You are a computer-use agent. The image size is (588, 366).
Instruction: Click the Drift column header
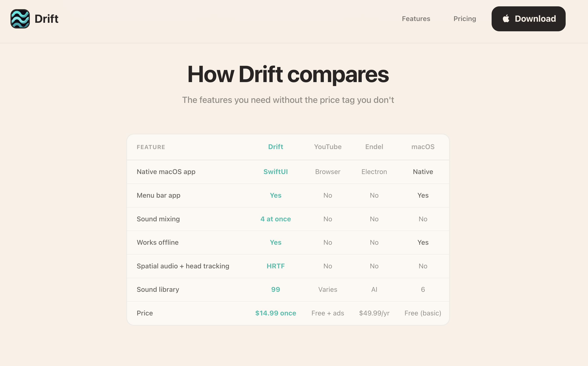click(275, 147)
